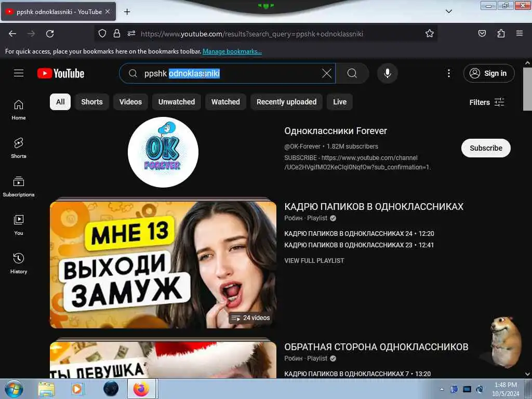The width and height of the screenshot is (532, 399).
Task: Open the Firefox application menu
Action: 520,33
